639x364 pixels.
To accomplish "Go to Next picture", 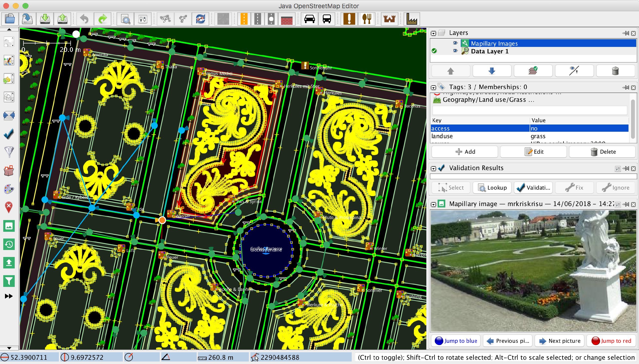I will click(559, 341).
